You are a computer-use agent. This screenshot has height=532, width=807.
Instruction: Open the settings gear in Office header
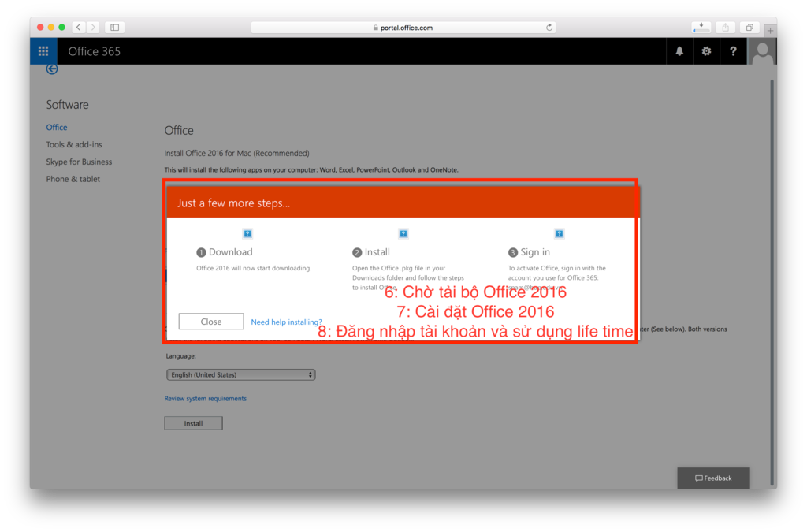[706, 51]
